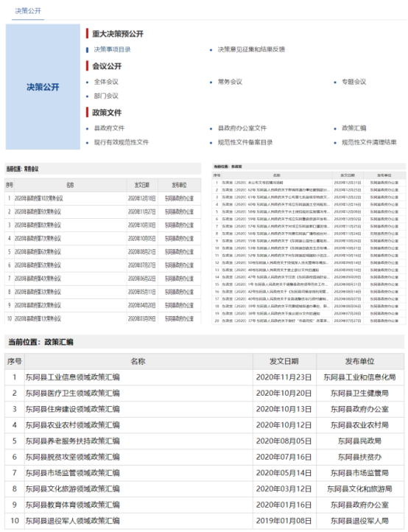This screenshot has height=532, width=408.
Task: Open the 决策事项目录 link
Action: 112,49
